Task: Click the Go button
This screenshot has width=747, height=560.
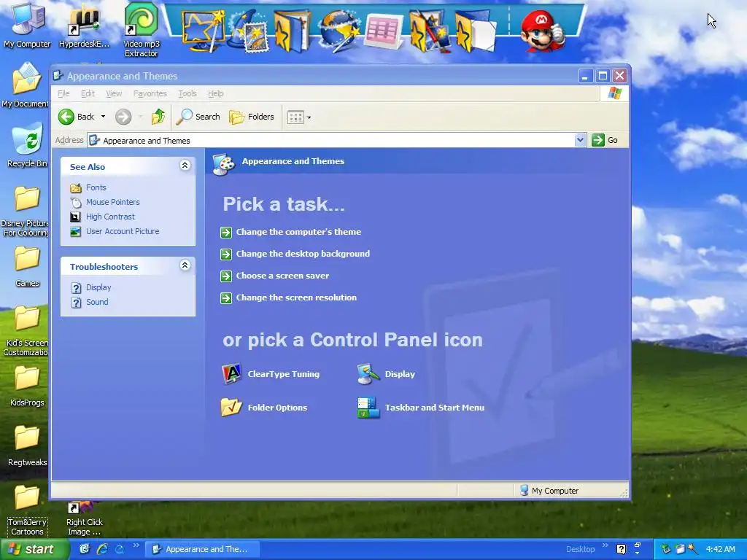Action: 605,140
